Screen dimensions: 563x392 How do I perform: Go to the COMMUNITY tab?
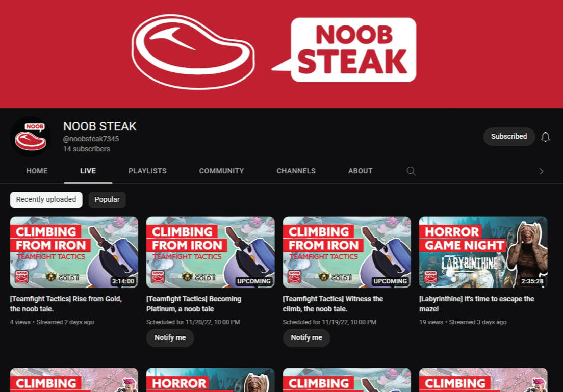pyautogui.click(x=221, y=171)
